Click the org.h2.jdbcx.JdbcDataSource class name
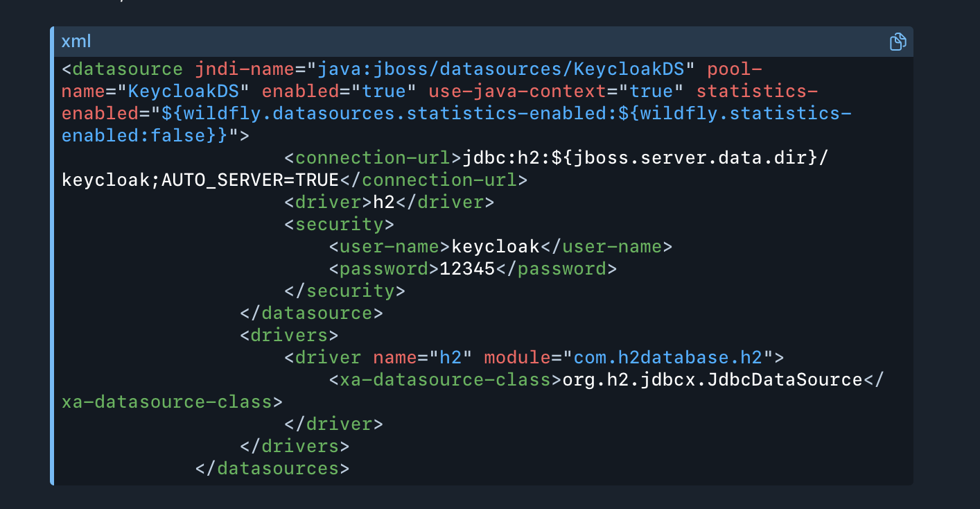Screen dimensions: 980x509 coord(712,380)
